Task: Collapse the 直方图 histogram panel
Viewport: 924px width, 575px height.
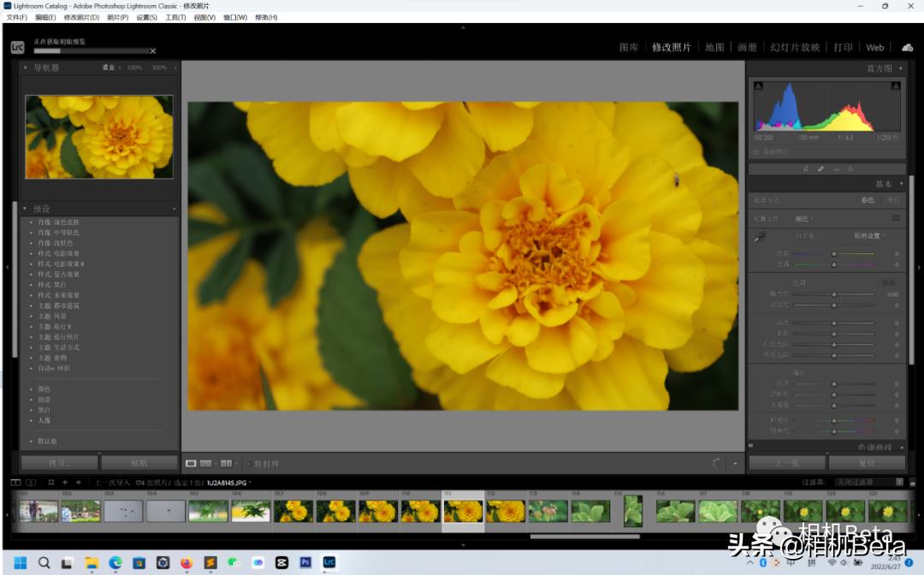Action: click(901, 68)
